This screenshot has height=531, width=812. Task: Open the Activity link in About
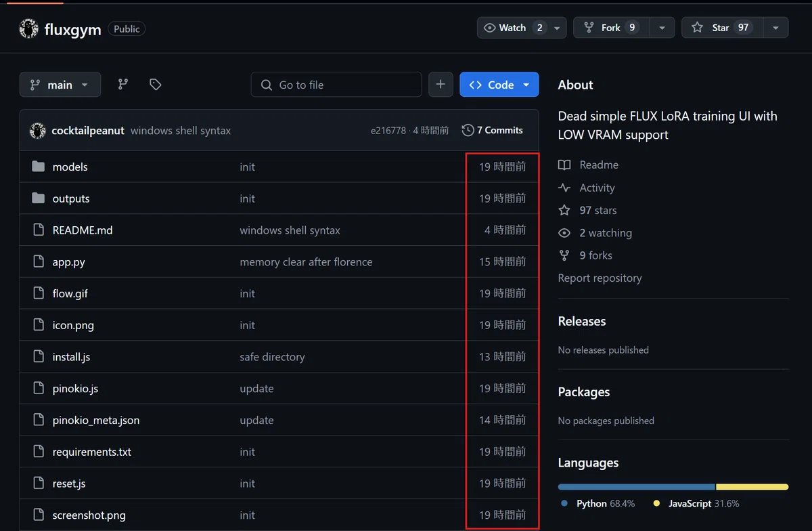click(x=597, y=188)
